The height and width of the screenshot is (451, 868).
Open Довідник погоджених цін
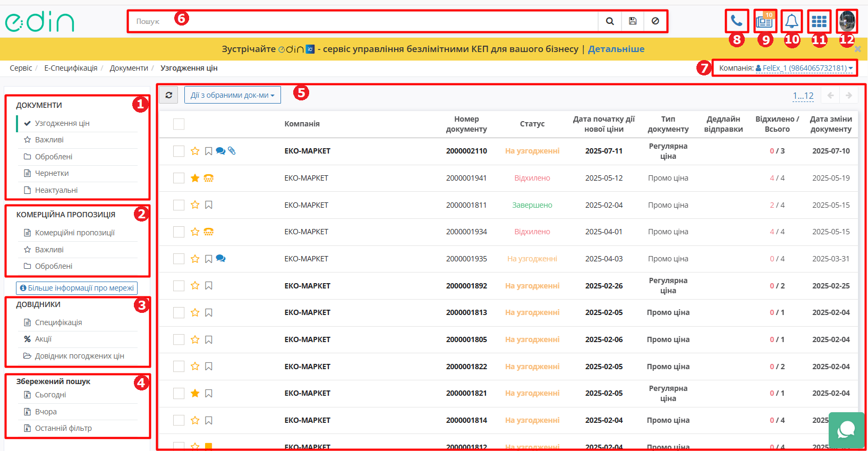[80, 356]
